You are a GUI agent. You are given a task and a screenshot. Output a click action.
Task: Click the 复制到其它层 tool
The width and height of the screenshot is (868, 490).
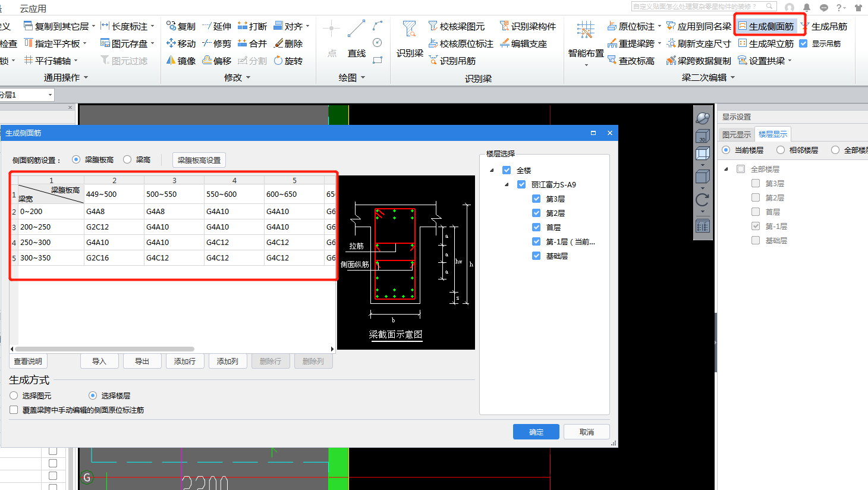pos(59,26)
